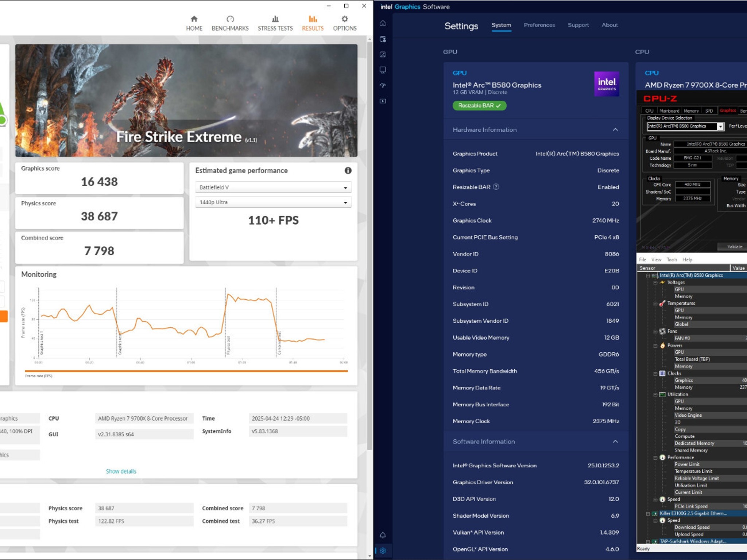Open 3DMark OPTIONS gear icon
Image resolution: width=747 pixels, height=560 pixels.
tap(345, 19)
